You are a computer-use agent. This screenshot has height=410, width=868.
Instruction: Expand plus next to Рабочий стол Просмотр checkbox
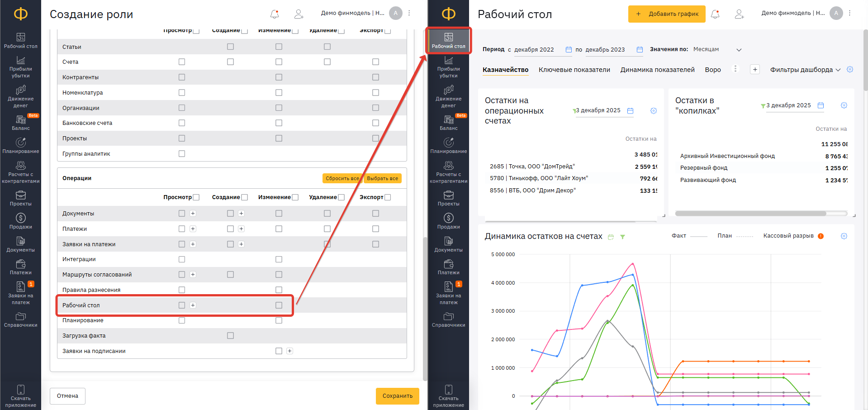(193, 305)
